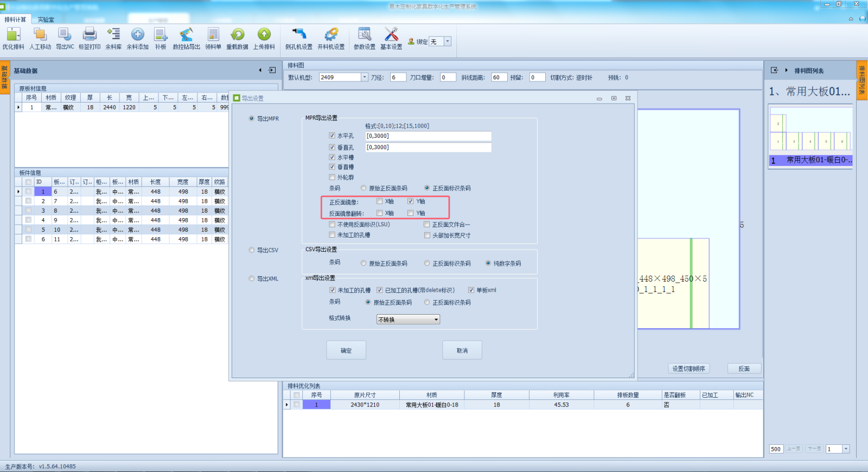868x472 pixels.
Task: Open 侧孔机设置 drill icon
Action: click(x=299, y=39)
